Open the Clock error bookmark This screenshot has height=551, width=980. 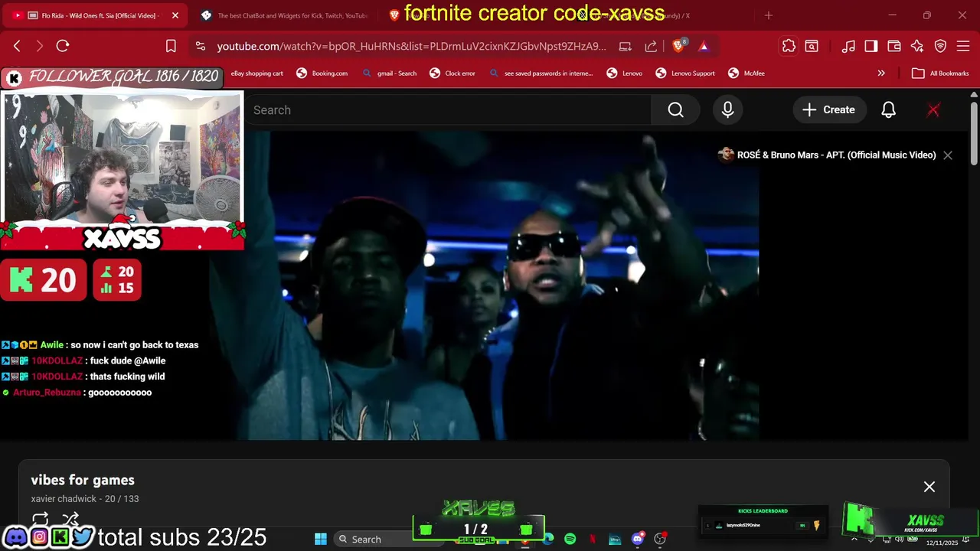pyautogui.click(x=452, y=73)
